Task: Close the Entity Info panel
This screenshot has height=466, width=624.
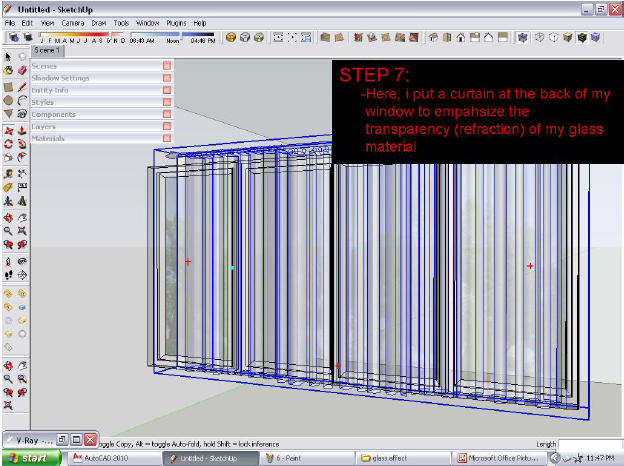Action: 167,89
